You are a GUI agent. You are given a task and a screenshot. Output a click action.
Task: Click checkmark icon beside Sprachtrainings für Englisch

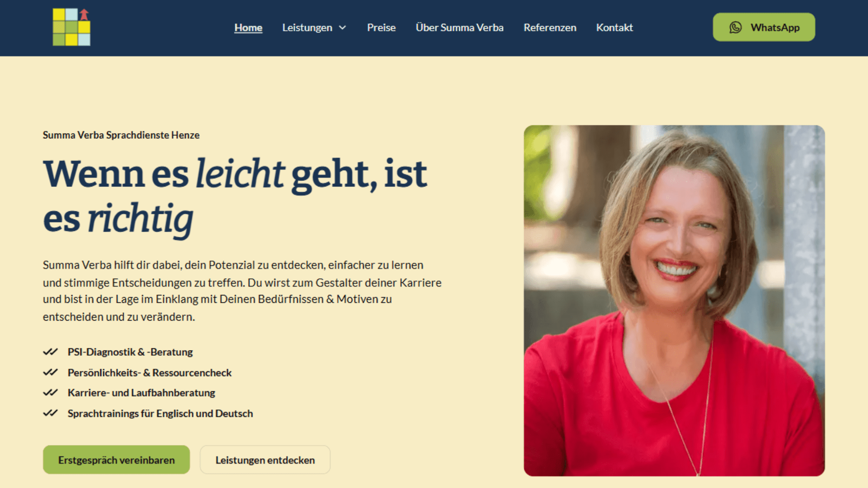click(x=50, y=413)
